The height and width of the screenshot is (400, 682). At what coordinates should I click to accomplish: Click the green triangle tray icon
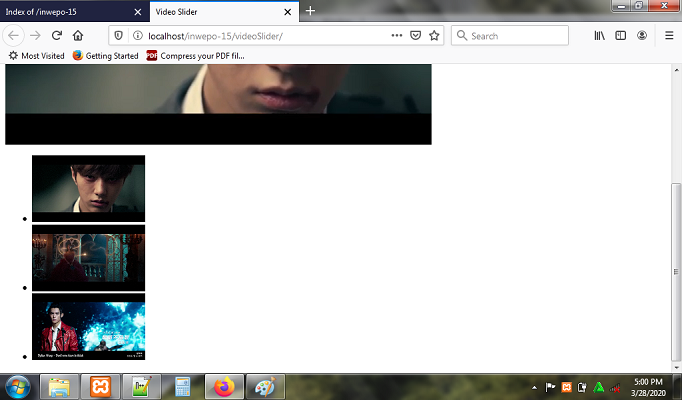coord(598,387)
